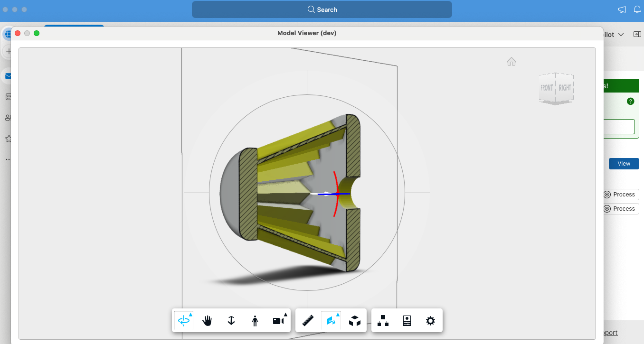Show the Properties panel
Viewport: 644px width, 344px height.
[407, 321]
